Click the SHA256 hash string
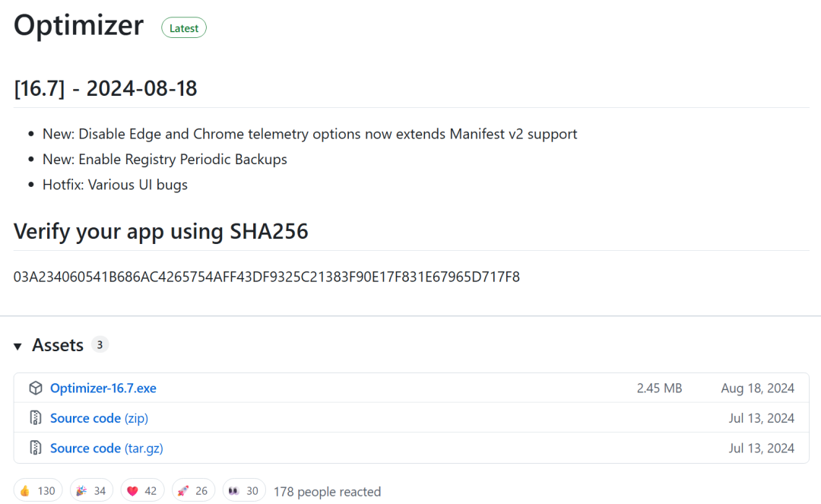This screenshot has height=504, width=821. [267, 277]
